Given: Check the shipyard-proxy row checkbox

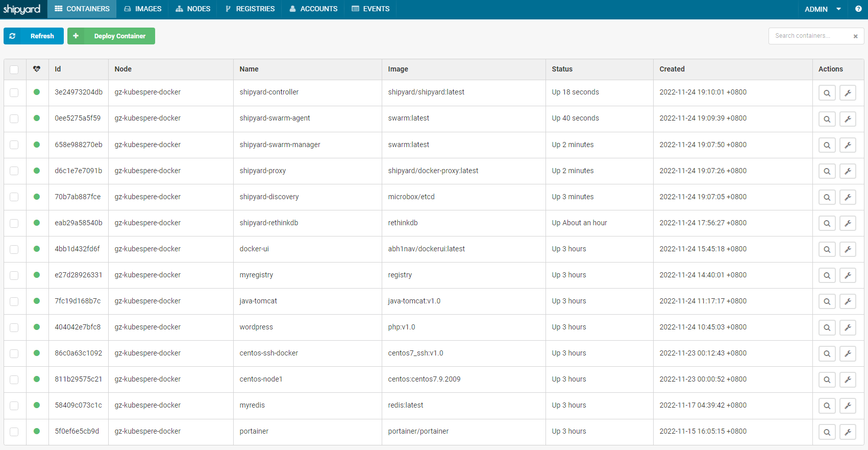Looking at the screenshot, I should coord(14,171).
